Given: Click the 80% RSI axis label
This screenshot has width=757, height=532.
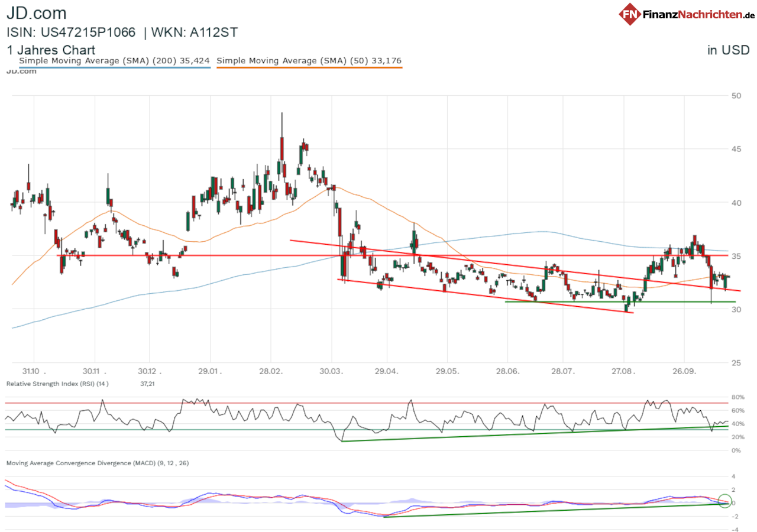Looking at the screenshot, I should 737,397.
